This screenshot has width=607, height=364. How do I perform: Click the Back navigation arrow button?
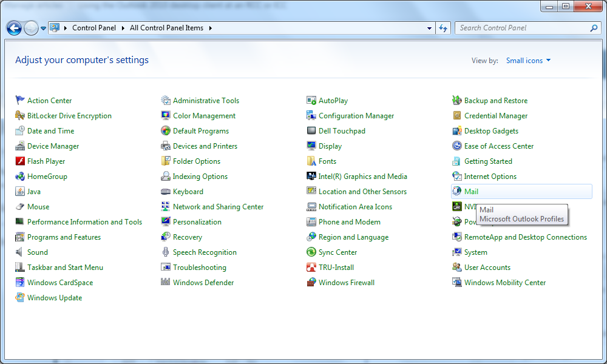pos(14,28)
